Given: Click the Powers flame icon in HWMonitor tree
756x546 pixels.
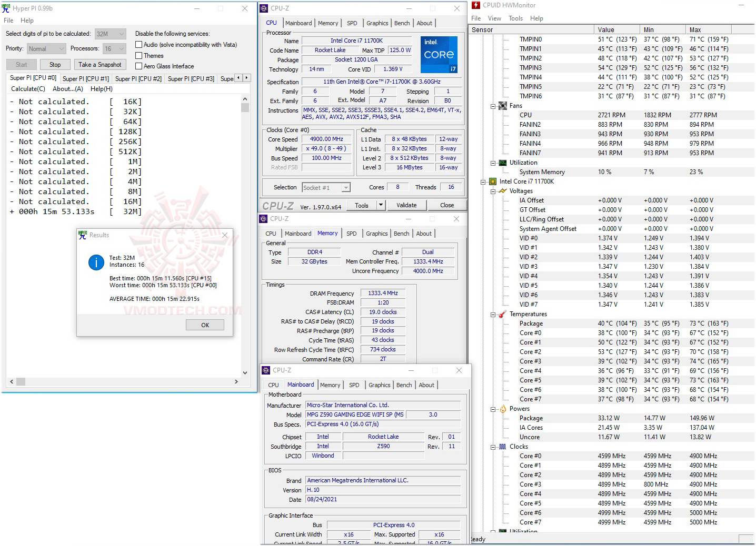Looking at the screenshot, I should click(x=503, y=409).
